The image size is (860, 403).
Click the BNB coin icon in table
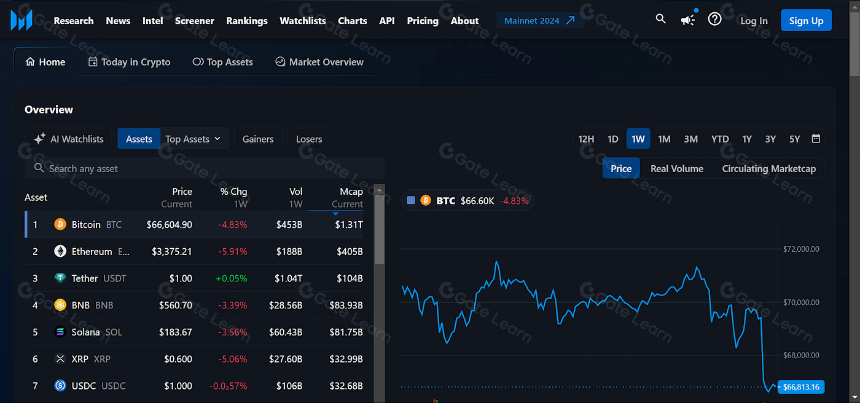[x=60, y=305]
